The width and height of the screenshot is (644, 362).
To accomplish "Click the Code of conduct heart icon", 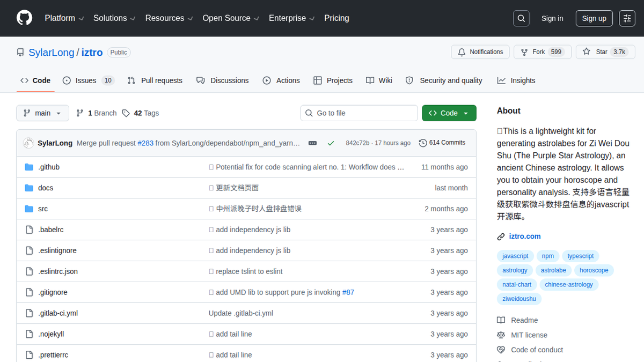I will pos(501,350).
